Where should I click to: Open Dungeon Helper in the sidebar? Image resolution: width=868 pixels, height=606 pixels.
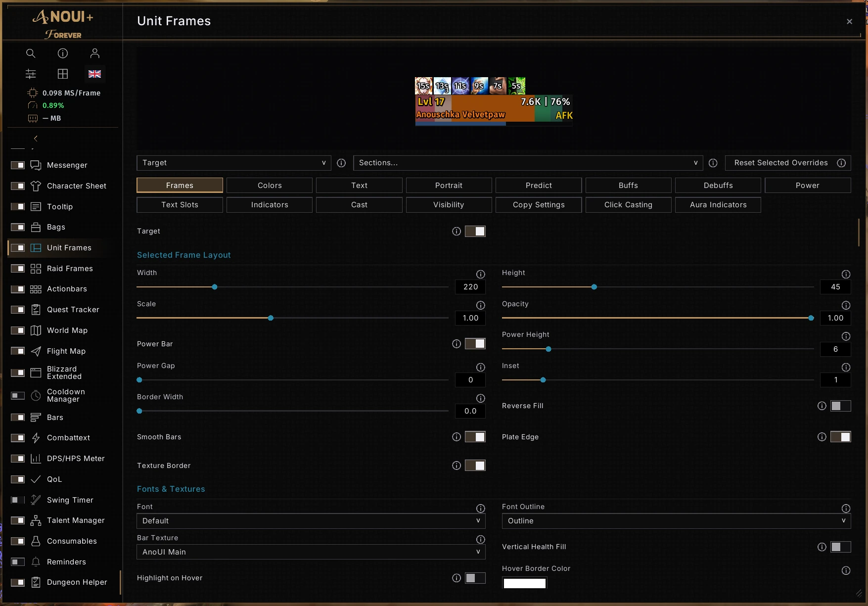pos(77,582)
